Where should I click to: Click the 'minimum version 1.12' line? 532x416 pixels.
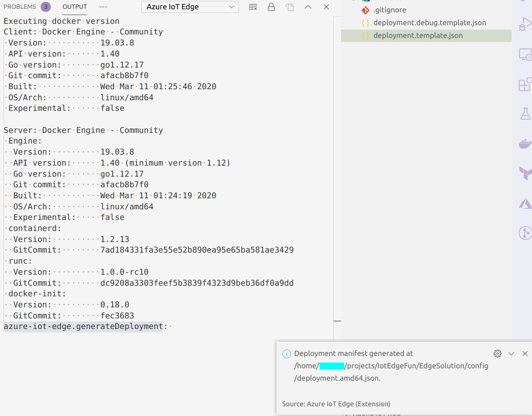point(122,163)
